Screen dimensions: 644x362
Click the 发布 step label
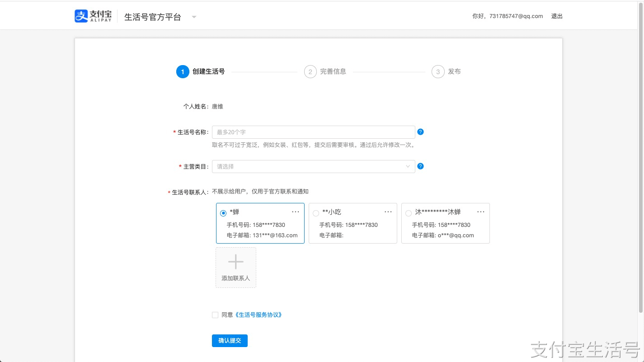tap(454, 71)
